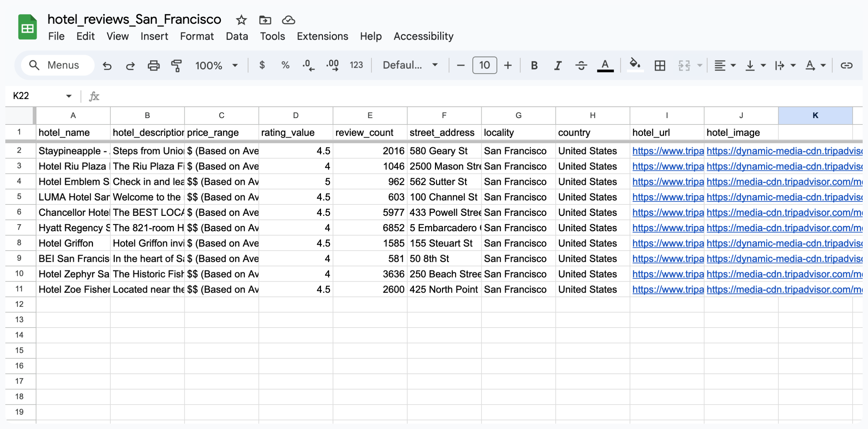Image resolution: width=868 pixels, height=429 pixels.
Task: Toggle strikethrough formatting
Action: click(x=581, y=65)
